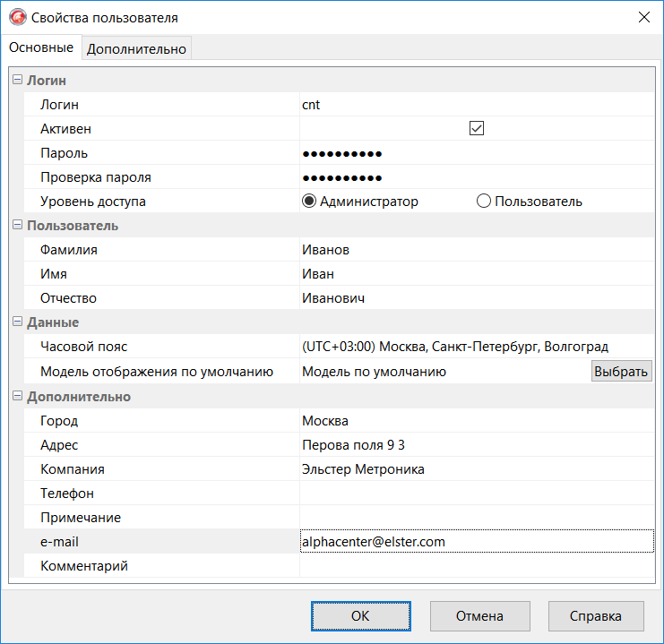Toggle the Активен checkbox
The image size is (664, 644).
click(477, 128)
